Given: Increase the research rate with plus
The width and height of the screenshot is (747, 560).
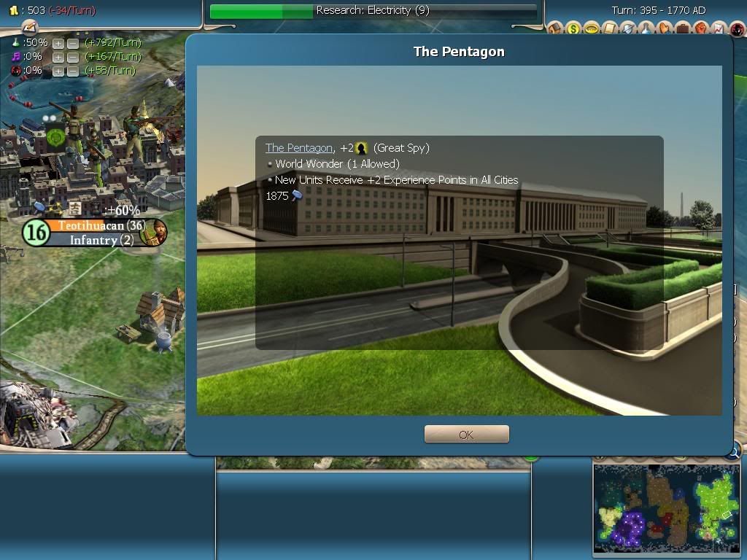Looking at the screenshot, I should tap(58, 44).
